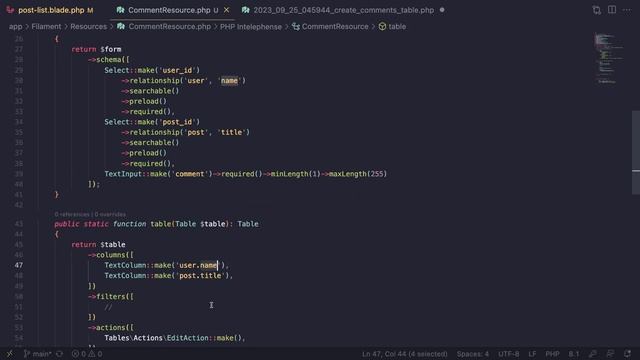This screenshot has height=360, width=640.
Task: Open the 'table' method breadcrumb dropdown
Action: pos(397,27)
